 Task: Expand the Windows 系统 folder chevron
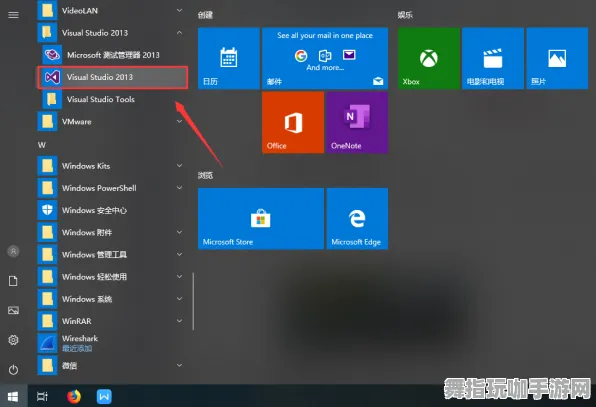(x=179, y=299)
